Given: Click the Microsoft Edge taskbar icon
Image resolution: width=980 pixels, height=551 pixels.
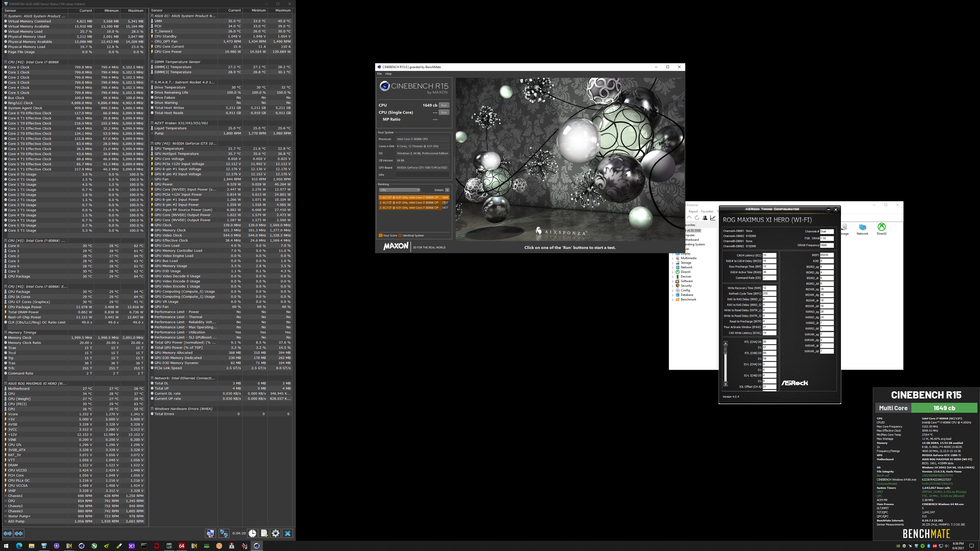Looking at the screenshot, I should (x=19, y=546).
